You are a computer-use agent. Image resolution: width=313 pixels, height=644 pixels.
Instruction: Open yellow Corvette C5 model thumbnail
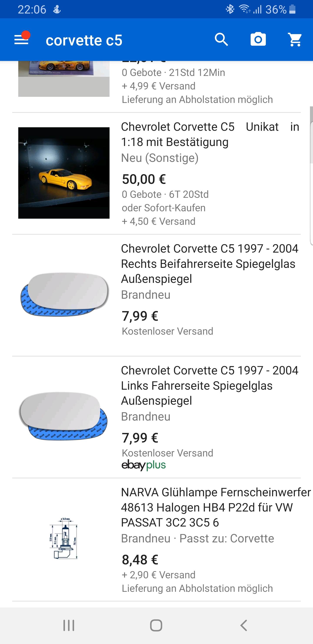[x=64, y=173]
